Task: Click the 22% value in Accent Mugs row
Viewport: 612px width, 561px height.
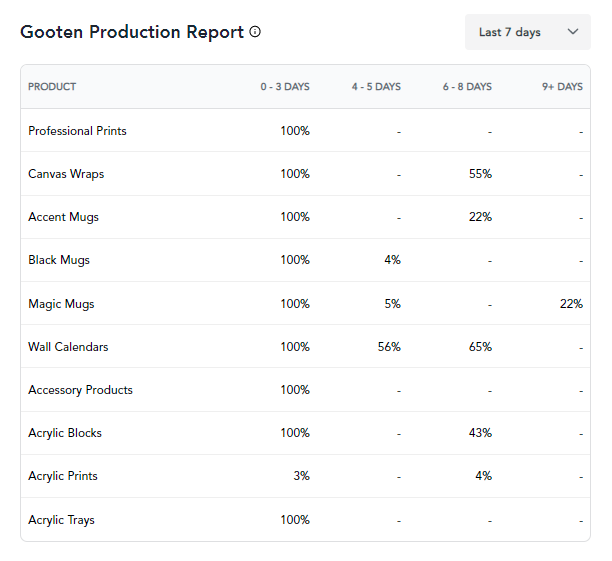Action: (x=480, y=217)
